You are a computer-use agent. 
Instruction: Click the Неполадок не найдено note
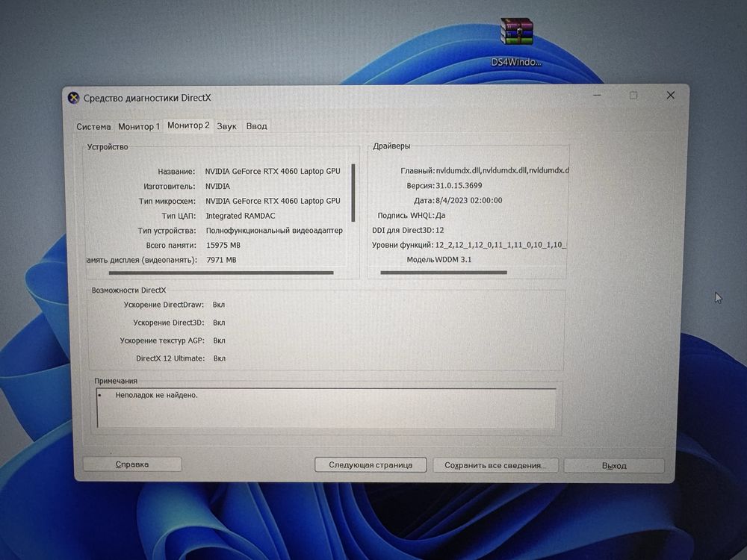(x=156, y=395)
